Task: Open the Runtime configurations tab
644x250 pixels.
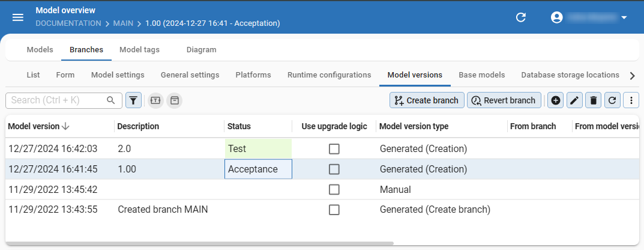Action: [329, 75]
